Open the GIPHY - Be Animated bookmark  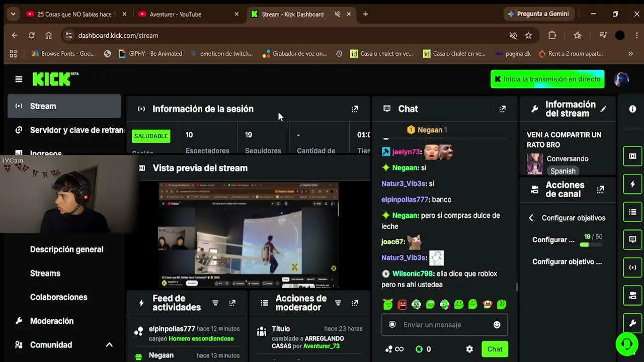pos(150,54)
